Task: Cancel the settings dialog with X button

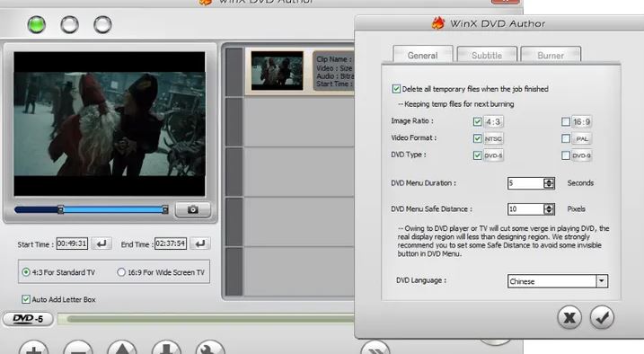Action: point(569,317)
